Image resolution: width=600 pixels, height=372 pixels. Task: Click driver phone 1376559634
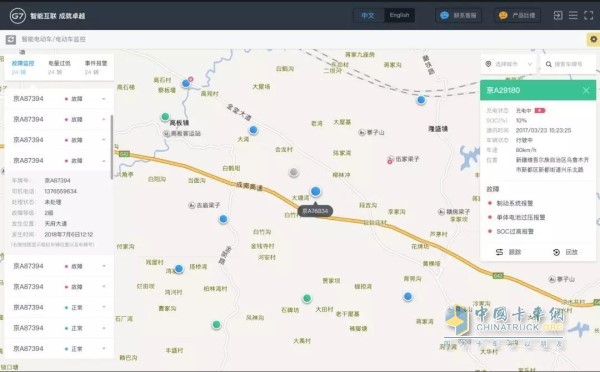[x=60, y=191]
